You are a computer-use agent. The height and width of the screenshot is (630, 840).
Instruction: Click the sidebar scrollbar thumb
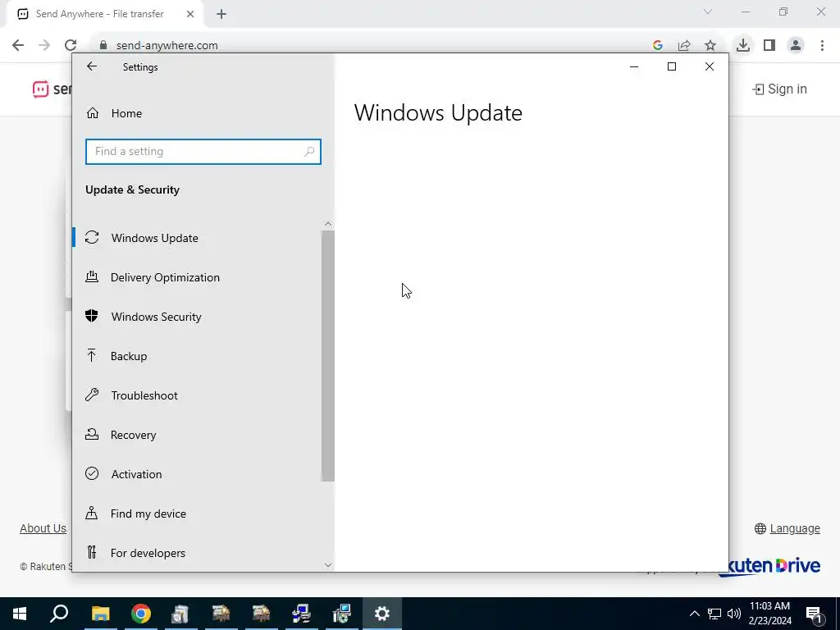(328, 356)
